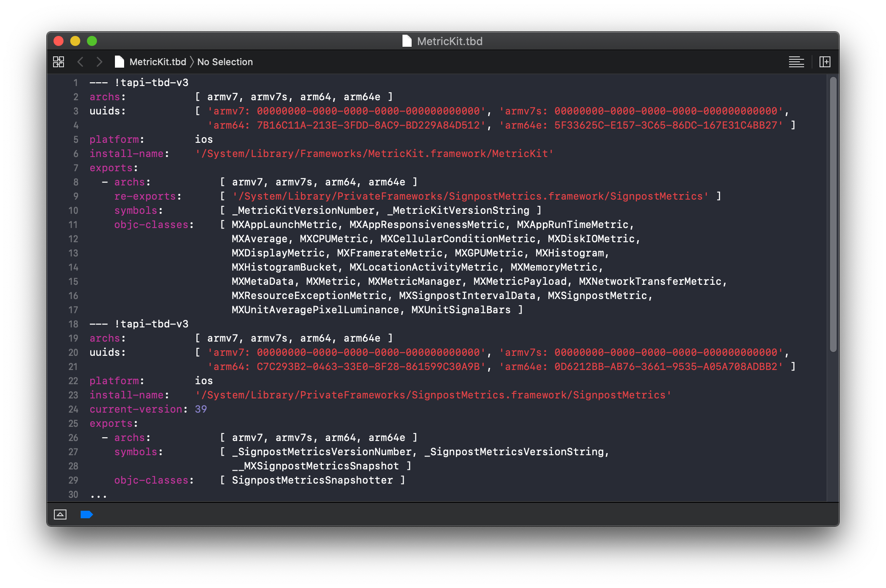Open the MetricKit.tbd jump bar item
Screen dimensions: 886x588
158,62
